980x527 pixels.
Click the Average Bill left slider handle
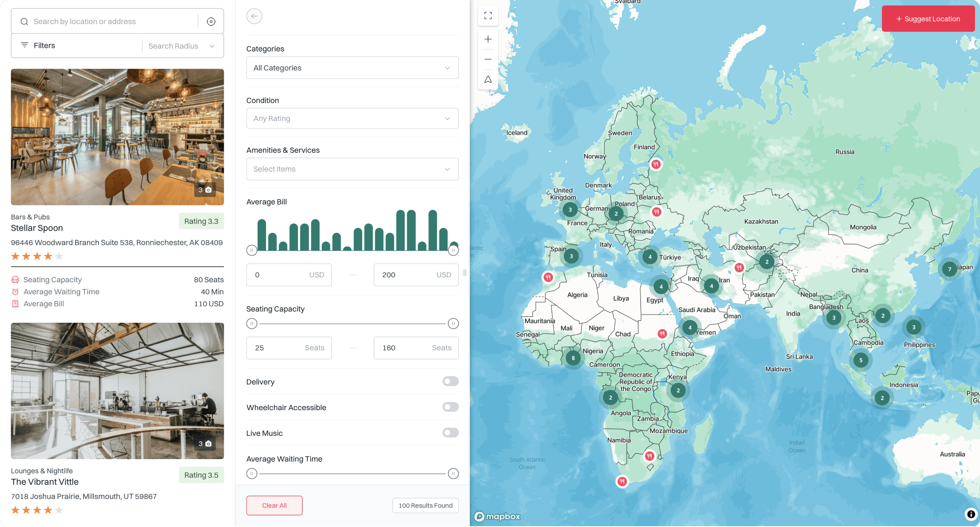click(x=252, y=250)
